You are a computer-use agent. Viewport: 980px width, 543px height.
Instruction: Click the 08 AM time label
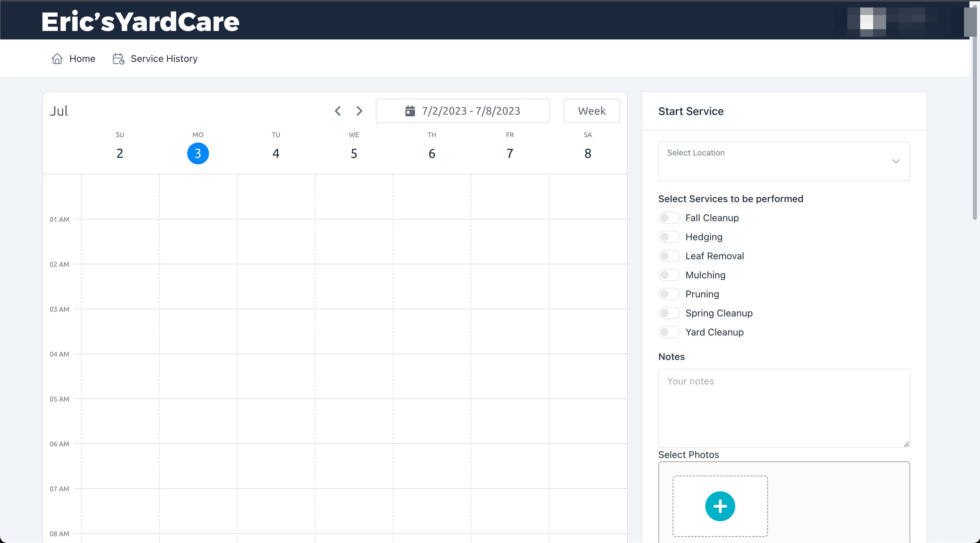click(59, 533)
